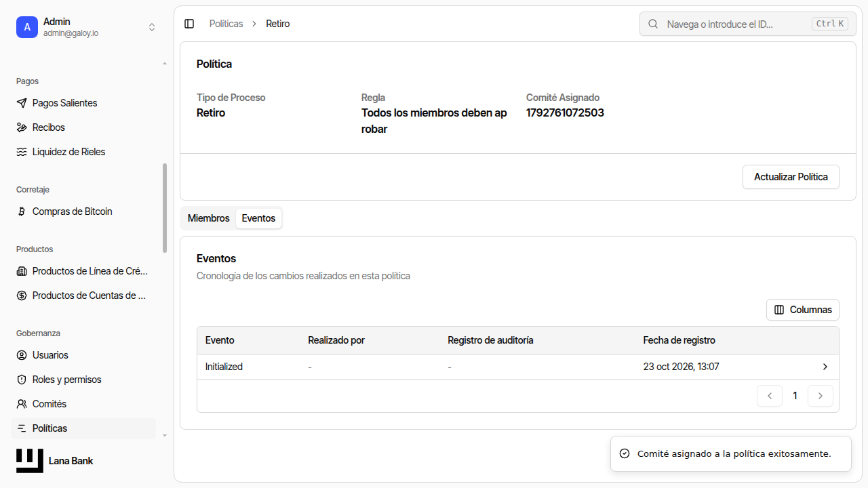Image resolution: width=868 pixels, height=488 pixels.
Task: Click the Usuarios person icon
Action: (22, 355)
